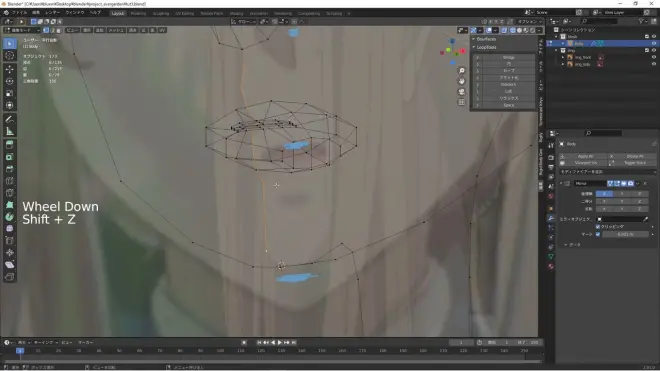Select the Extrude Region tool

pyautogui.click(x=10, y=145)
